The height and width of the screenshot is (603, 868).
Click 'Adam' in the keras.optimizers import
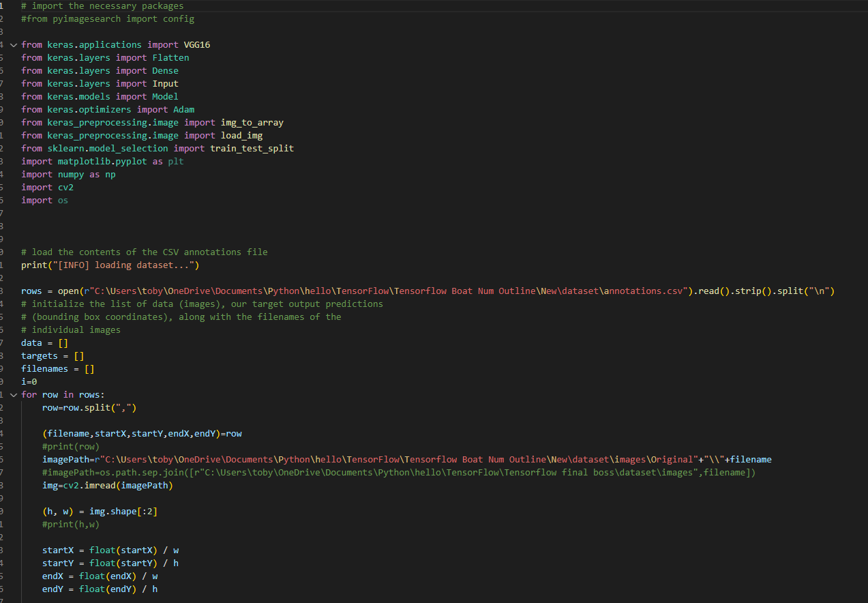click(183, 110)
